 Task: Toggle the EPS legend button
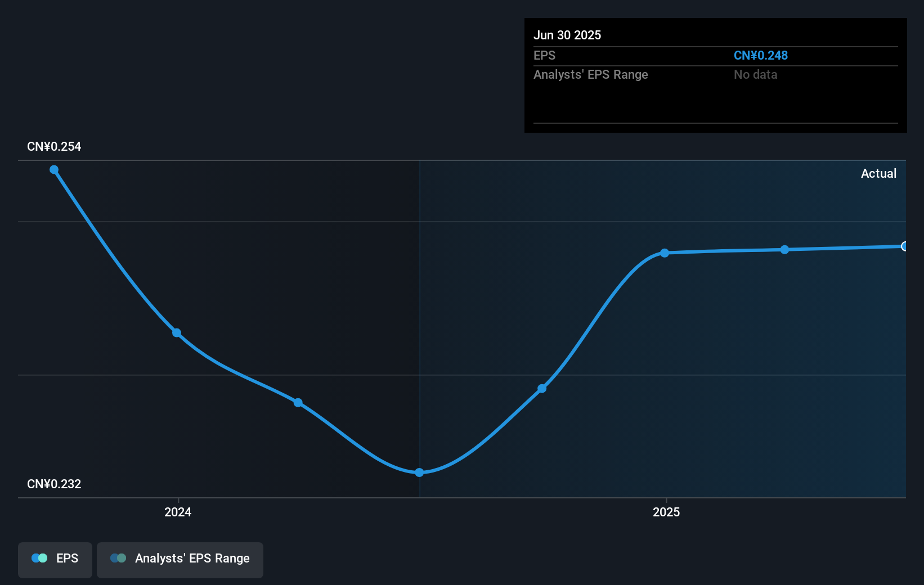[55, 560]
